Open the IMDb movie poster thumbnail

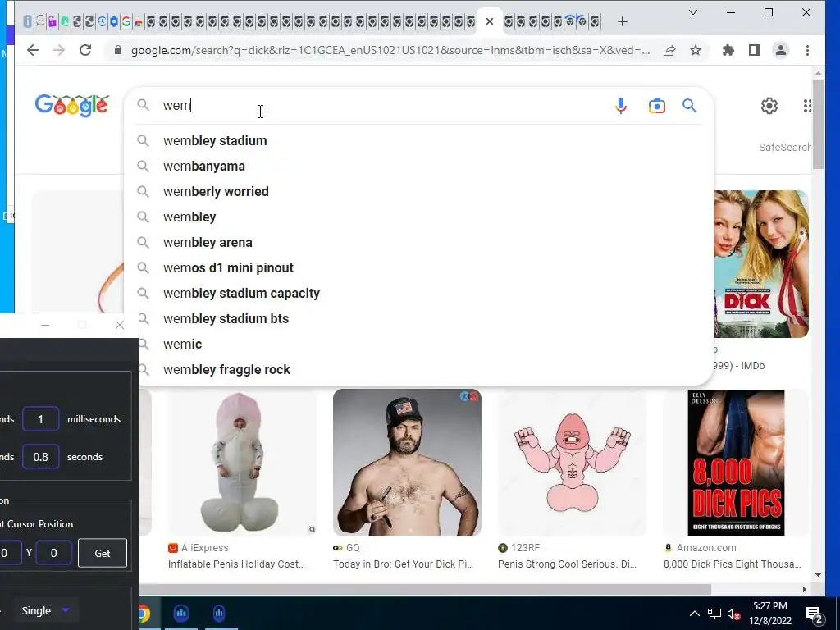760,264
